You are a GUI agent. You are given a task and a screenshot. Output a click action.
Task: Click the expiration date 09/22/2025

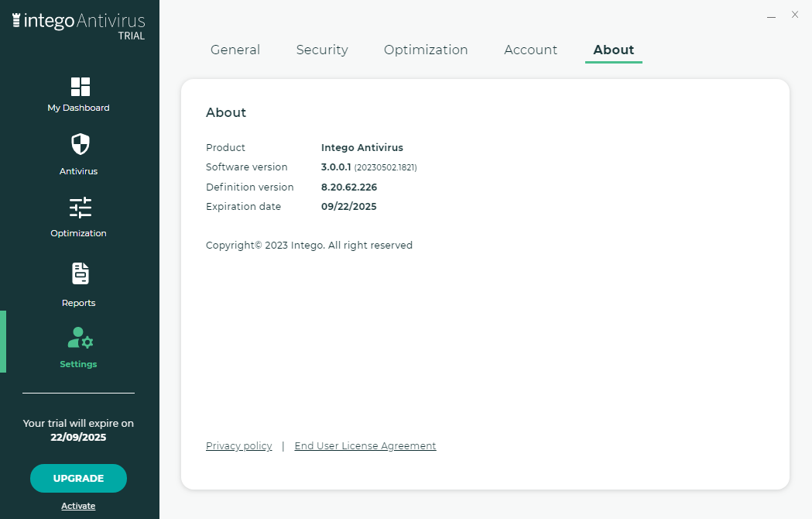(348, 207)
